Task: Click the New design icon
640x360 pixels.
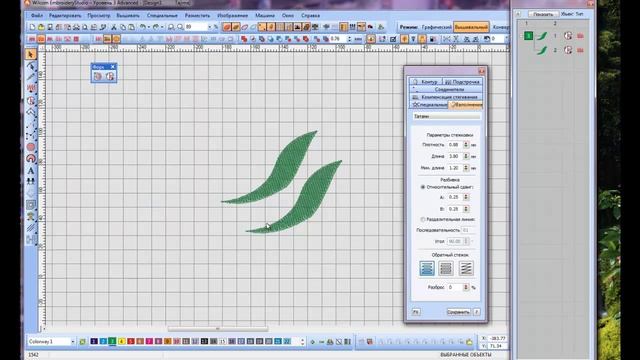Action: point(32,27)
